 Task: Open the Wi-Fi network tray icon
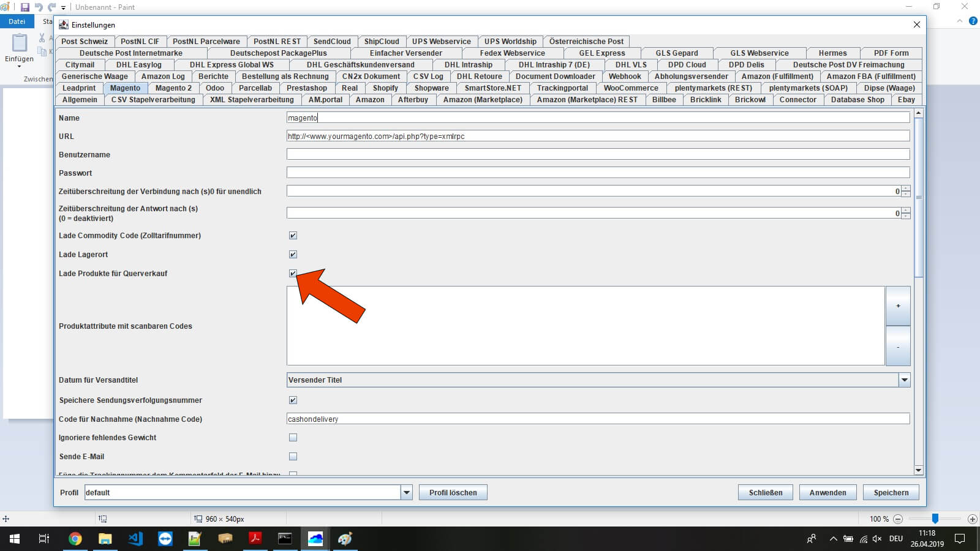click(x=863, y=539)
